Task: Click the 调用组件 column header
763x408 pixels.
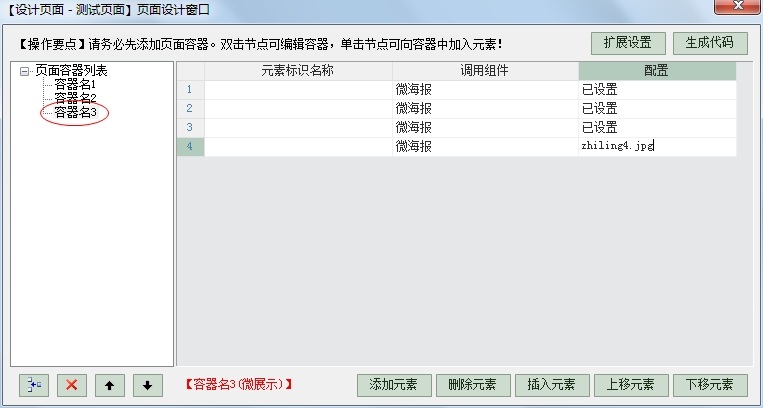Action: [x=485, y=71]
